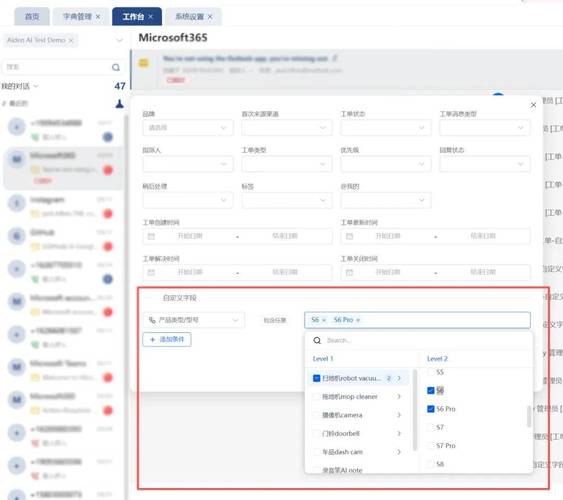The width and height of the screenshot is (563, 500).
Task: Click the sidebar search magnifier icon
Action: [x=116, y=67]
